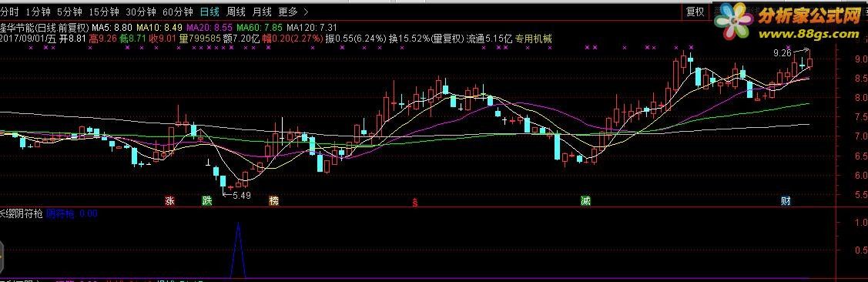This screenshot has height=282, width=868.
Task: Open the 榜 ranking marker icon
Action: (x=273, y=200)
